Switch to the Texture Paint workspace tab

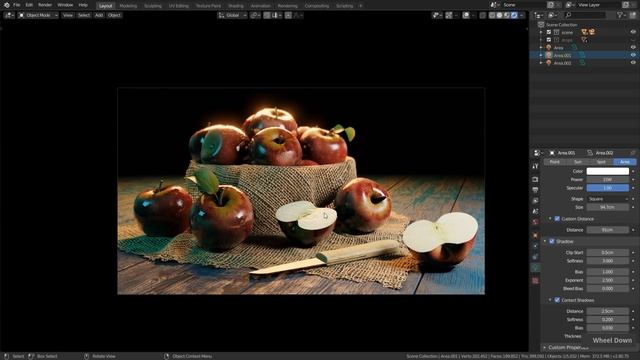[x=208, y=6]
